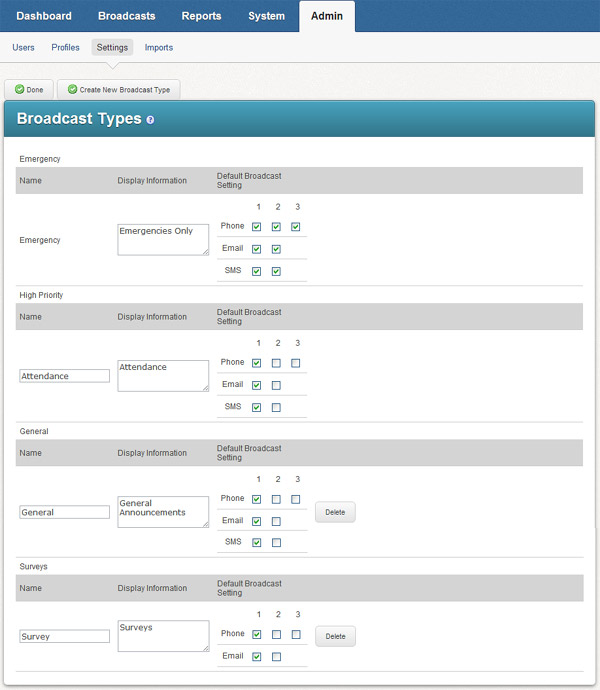Open the Imports sub-tab
Viewport: 600px width, 690px height.
coord(158,48)
